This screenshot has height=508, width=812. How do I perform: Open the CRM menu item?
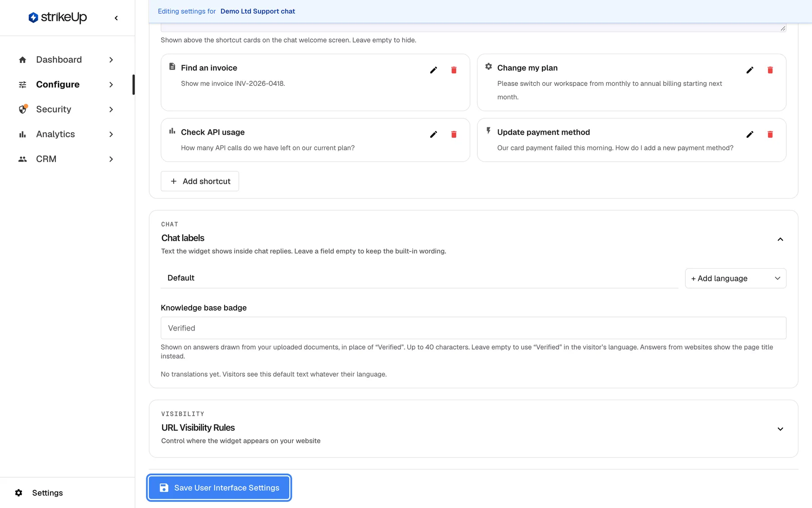67,159
